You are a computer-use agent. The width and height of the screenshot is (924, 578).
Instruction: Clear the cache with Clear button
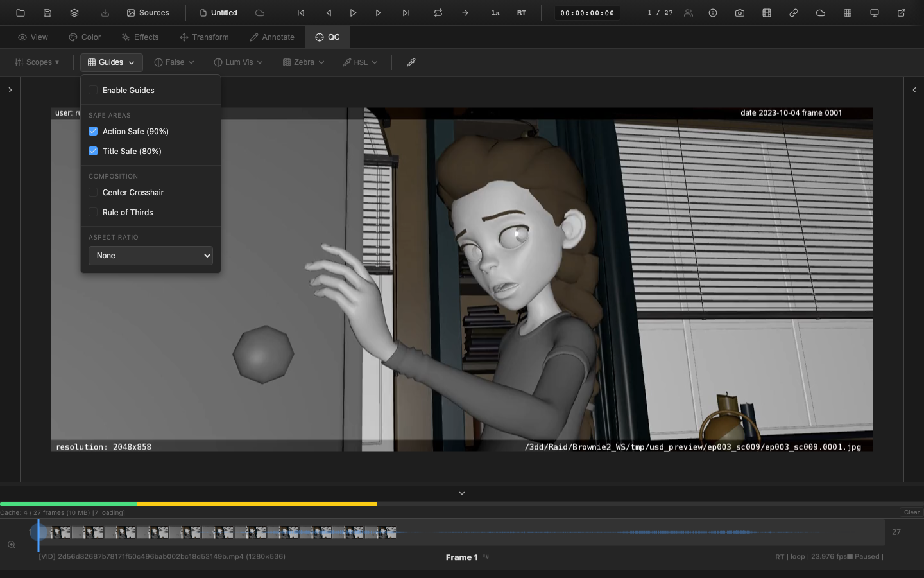click(911, 512)
